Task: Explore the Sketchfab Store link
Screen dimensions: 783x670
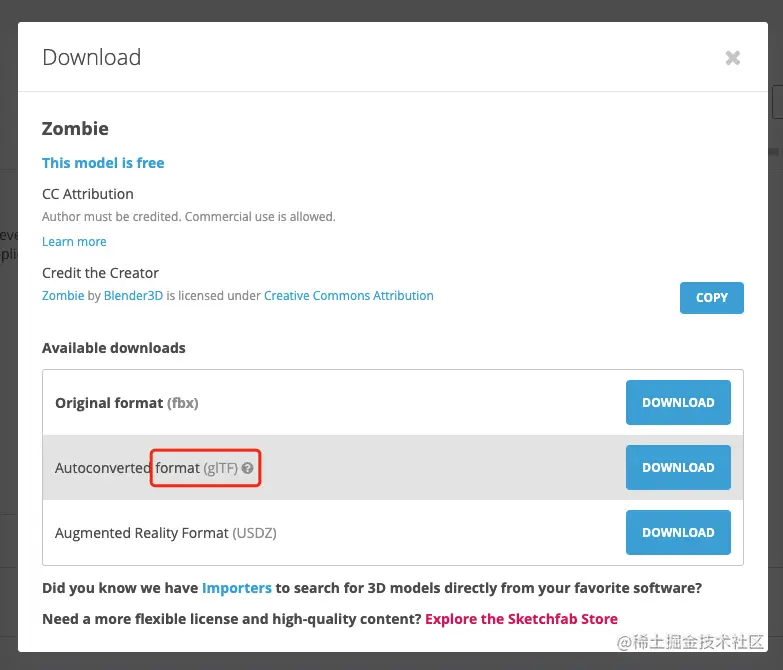Action: pyautogui.click(x=521, y=619)
